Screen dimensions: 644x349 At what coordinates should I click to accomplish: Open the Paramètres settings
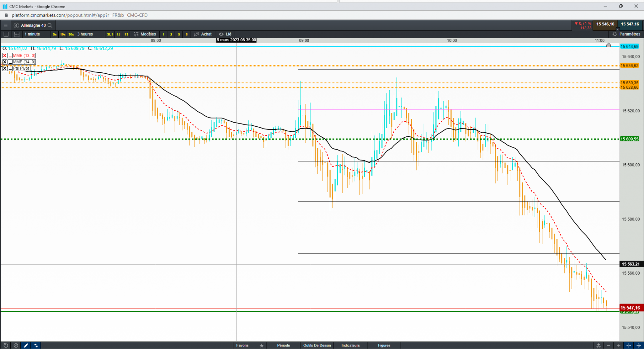626,34
